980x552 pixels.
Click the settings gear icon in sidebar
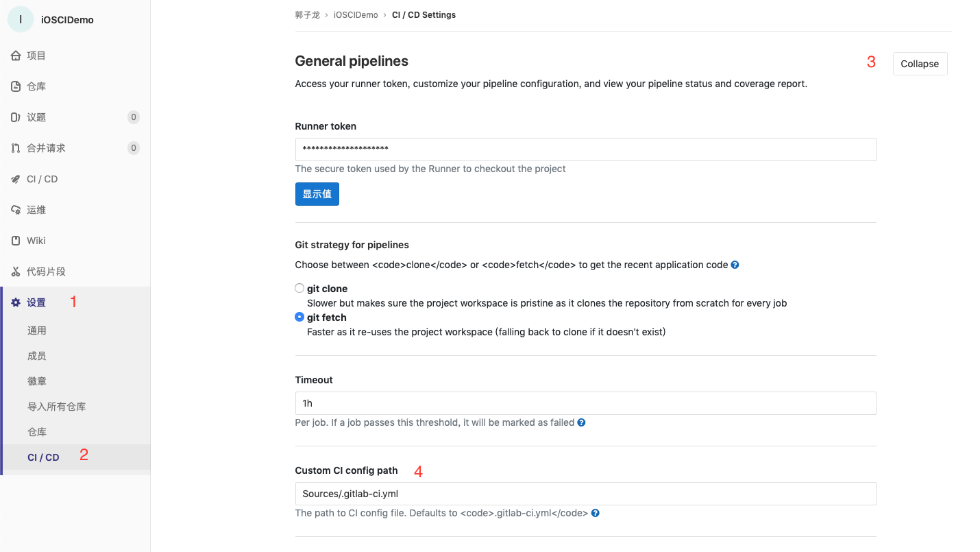pyautogui.click(x=16, y=302)
